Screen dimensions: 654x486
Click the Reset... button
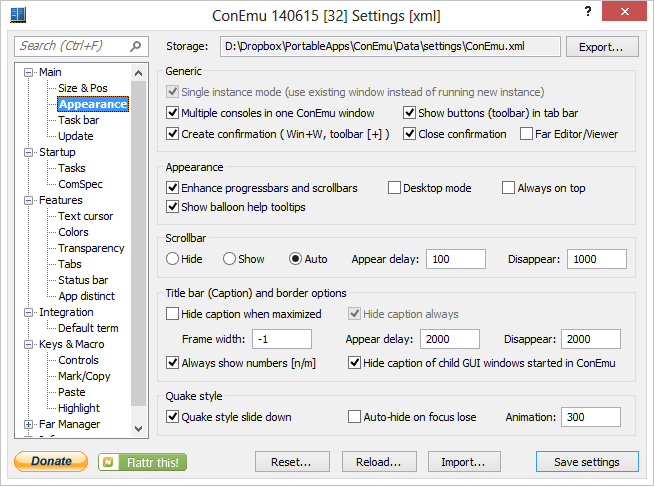pyautogui.click(x=292, y=462)
